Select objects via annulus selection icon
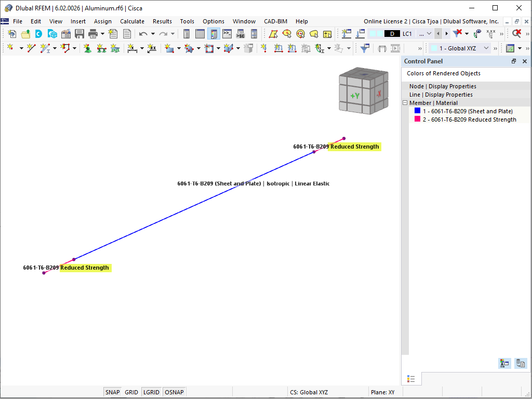The height and width of the screenshot is (399, 532). tap(301, 34)
